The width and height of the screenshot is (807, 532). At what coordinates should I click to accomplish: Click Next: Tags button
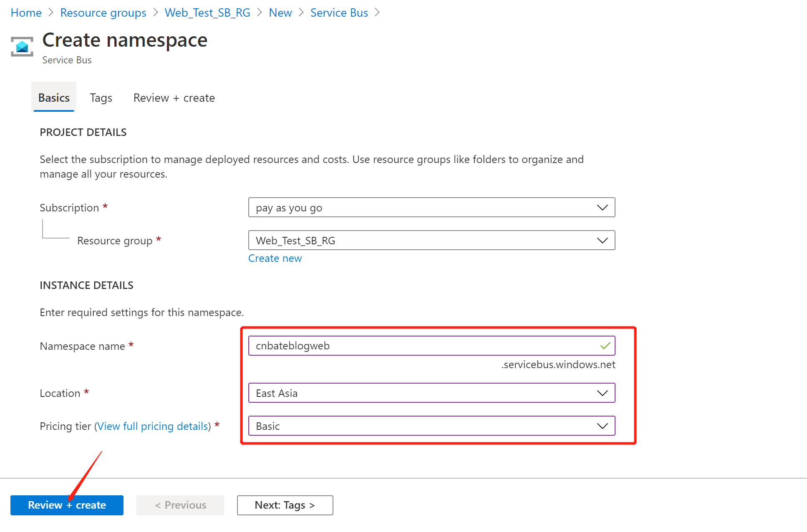pos(285,505)
